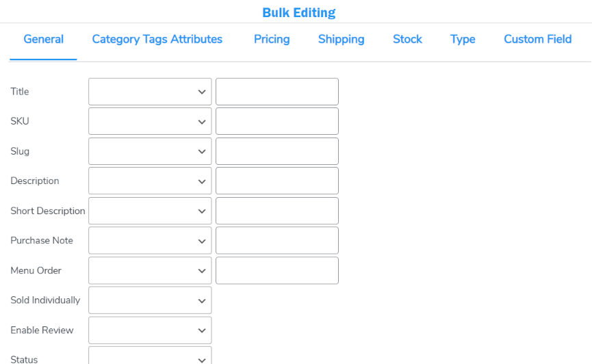This screenshot has height=364, width=592.
Task: Click the Title text input field
Action: tap(277, 92)
